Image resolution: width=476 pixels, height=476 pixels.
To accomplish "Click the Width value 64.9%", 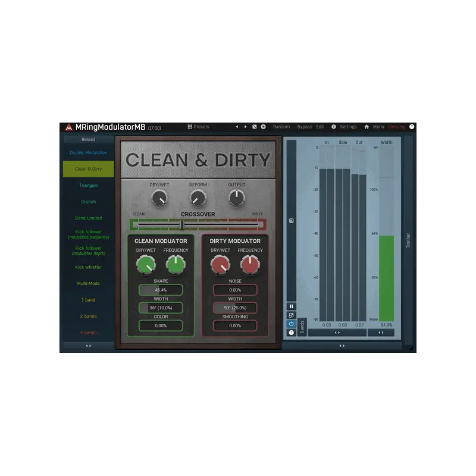I will tap(386, 325).
